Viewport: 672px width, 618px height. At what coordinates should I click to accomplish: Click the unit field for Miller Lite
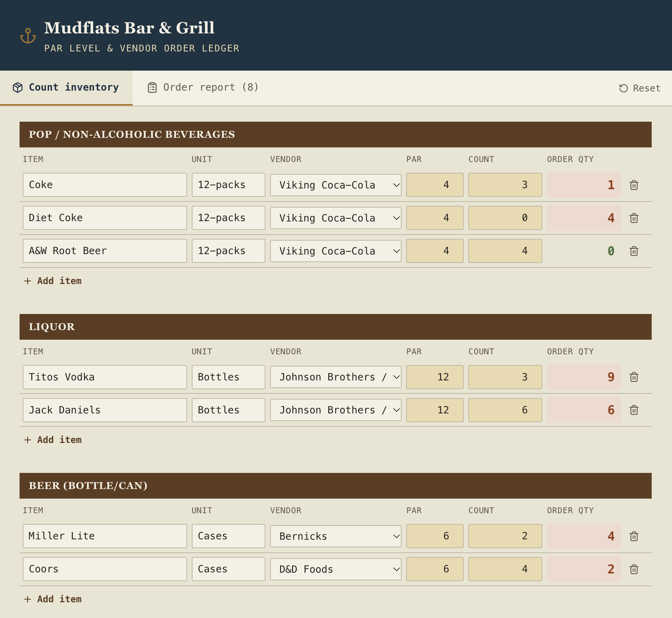[229, 536]
